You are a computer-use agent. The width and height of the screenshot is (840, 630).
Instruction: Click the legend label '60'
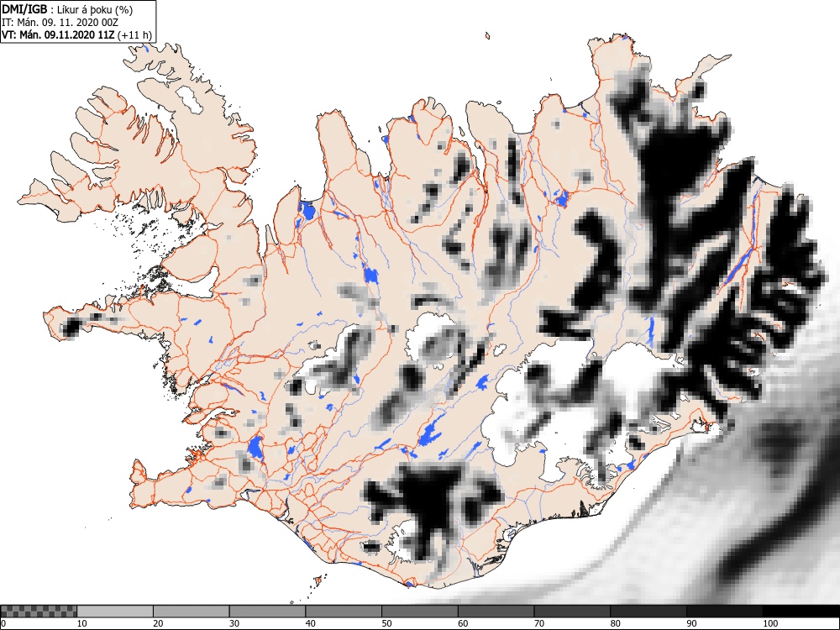click(x=463, y=623)
